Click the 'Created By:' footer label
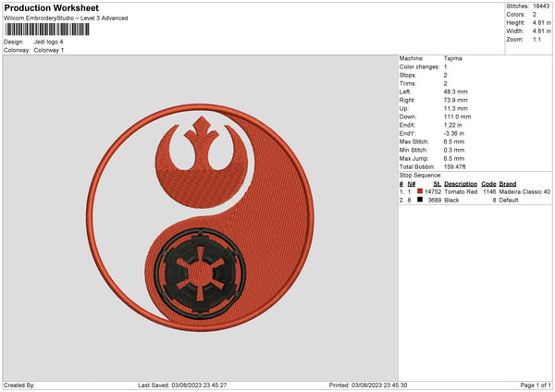This screenshot has height=392, width=555. pyautogui.click(x=19, y=385)
